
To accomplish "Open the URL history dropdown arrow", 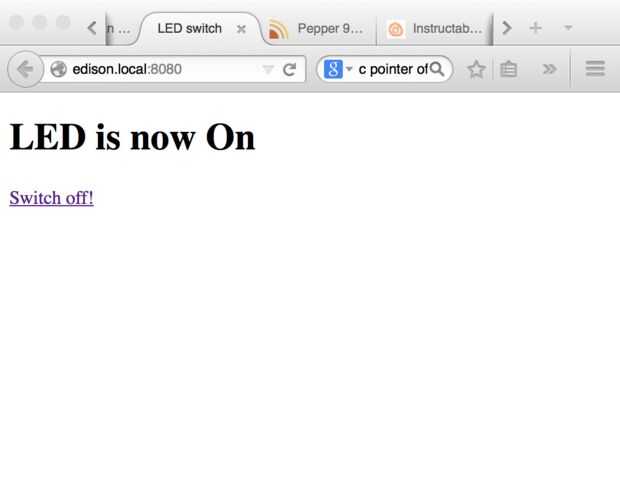I will coord(268,70).
